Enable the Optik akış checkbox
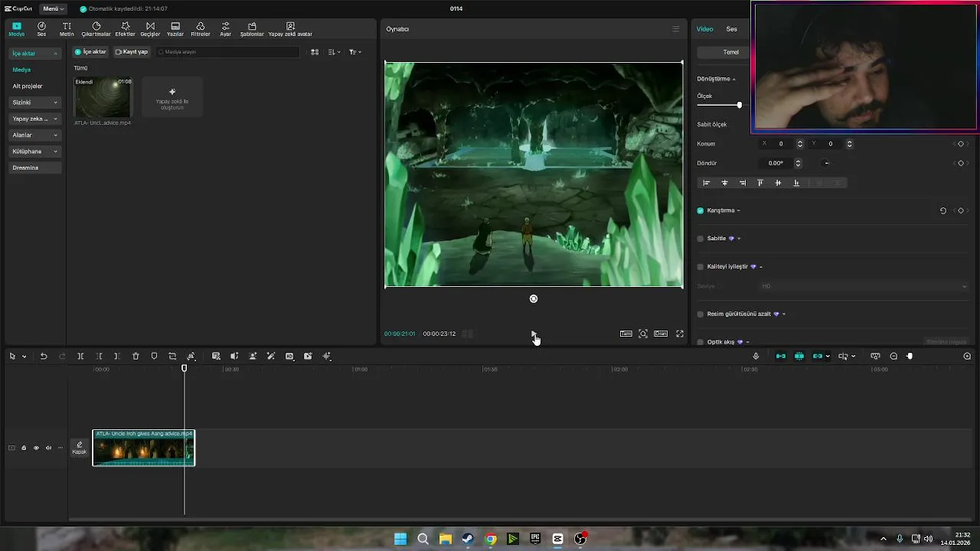 click(x=701, y=342)
